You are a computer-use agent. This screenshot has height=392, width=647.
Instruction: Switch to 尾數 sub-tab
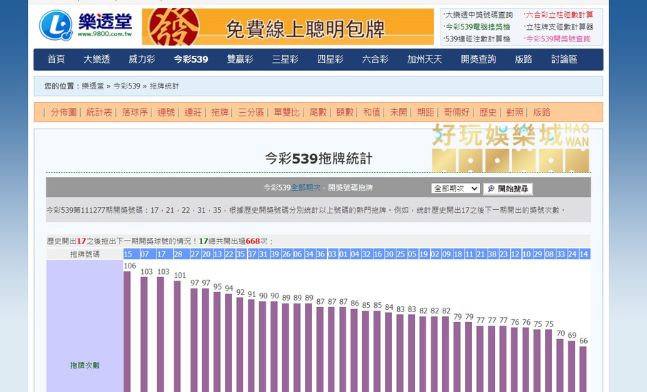tap(318, 112)
